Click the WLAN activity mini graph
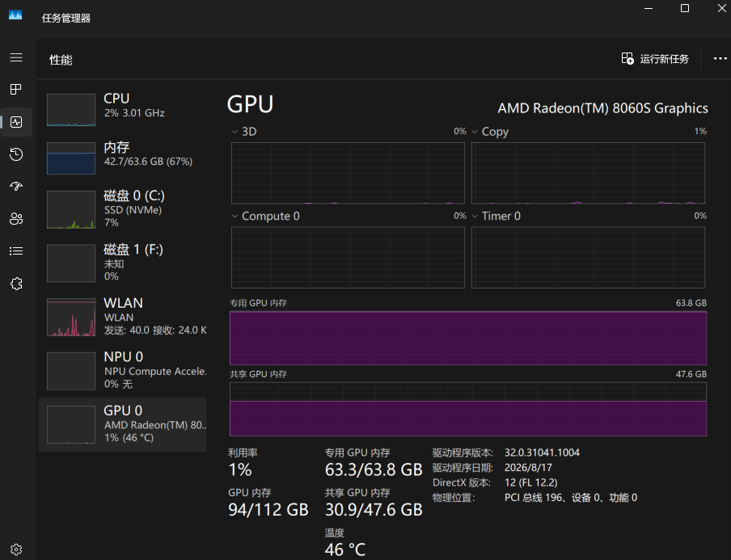 click(71, 318)
